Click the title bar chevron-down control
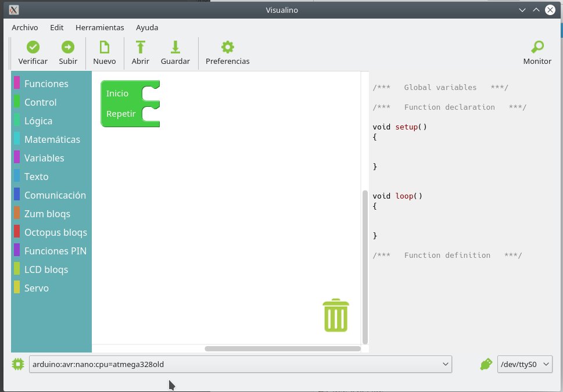The image size is (563, 392). tap(521, 10)
